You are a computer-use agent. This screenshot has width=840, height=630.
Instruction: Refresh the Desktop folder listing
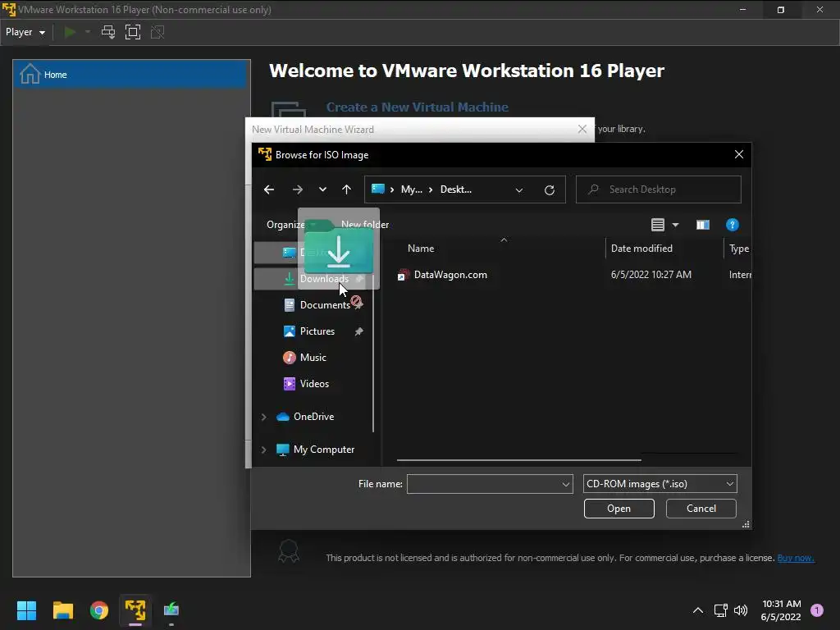[x=549, y=190]
